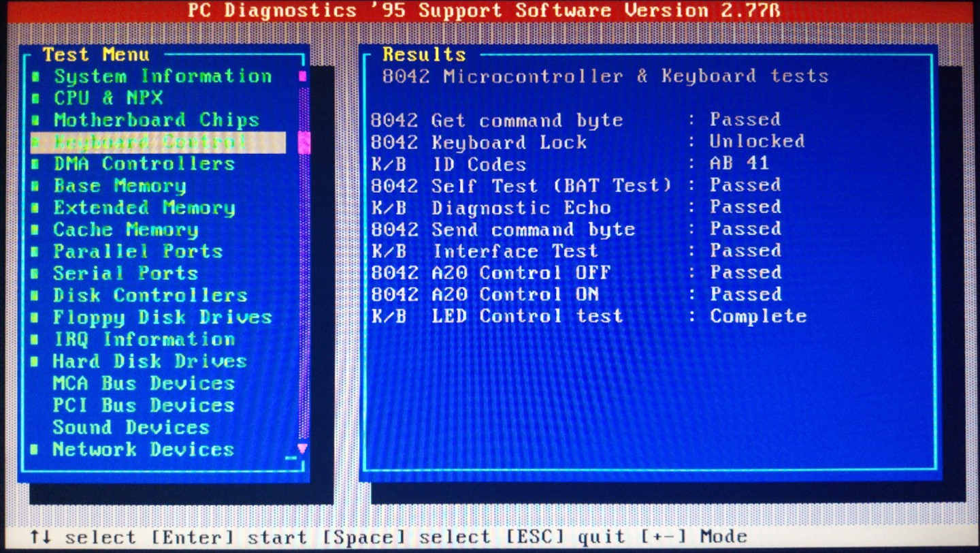Untick the square marker next to System Information
This screenshot has width=980, height=553.
coord(35,77)
